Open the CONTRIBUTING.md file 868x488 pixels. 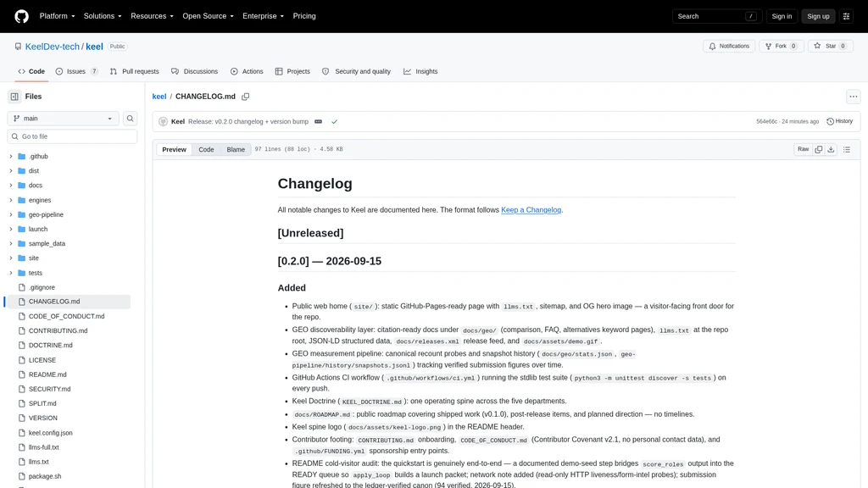[58, 331]
